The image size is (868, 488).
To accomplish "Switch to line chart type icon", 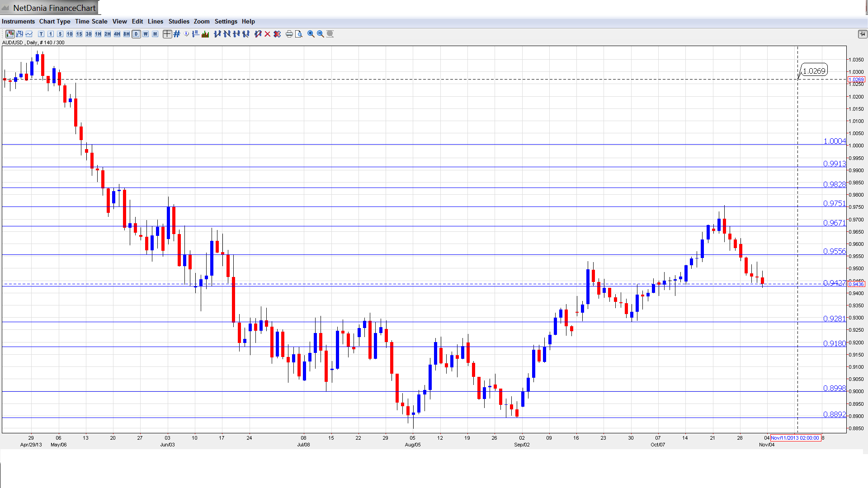I will [29, 34].
